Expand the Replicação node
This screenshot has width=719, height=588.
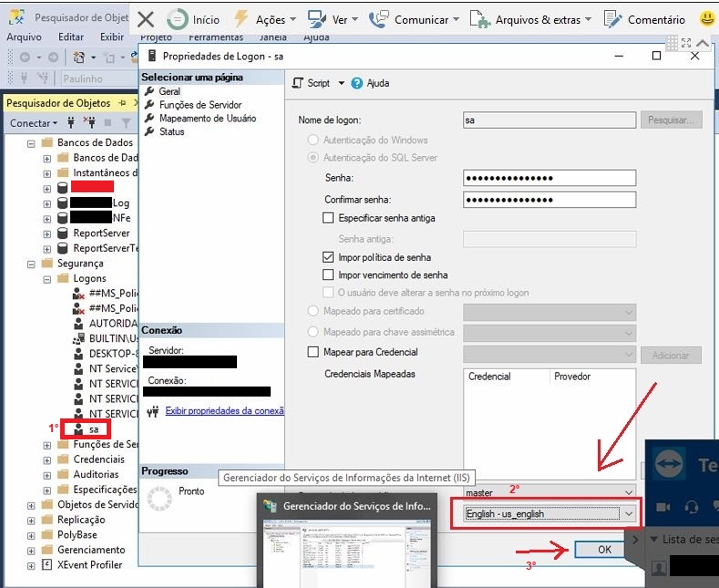pyautogui.click(x=31, y=521)
